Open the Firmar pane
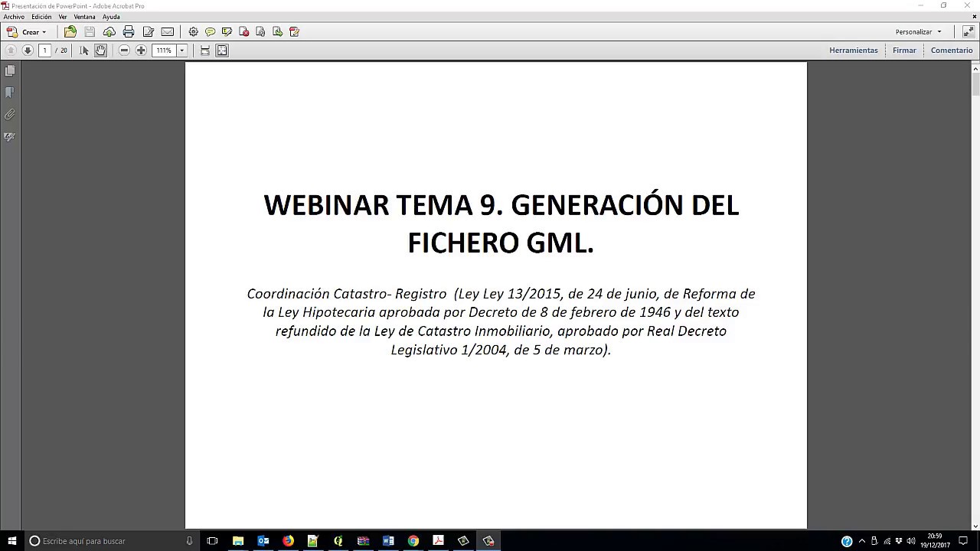Viewport: 980px width, 551px height. click(x=904, y=50)
